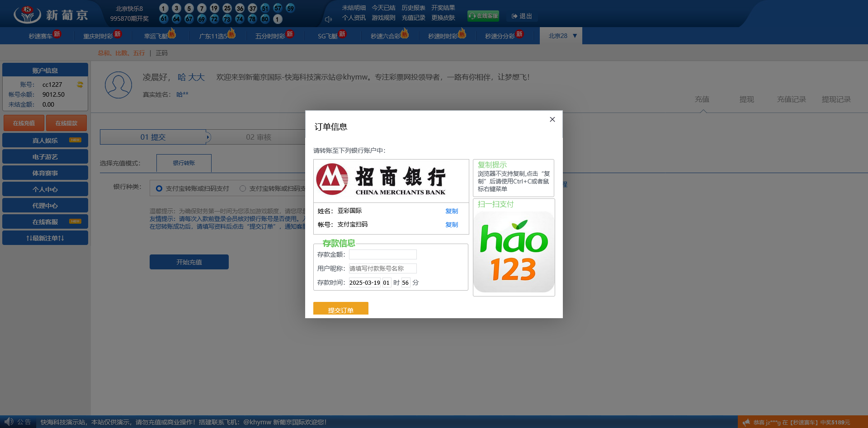868x428 pixels.
Task: Open 真人娱乐 in the sidebar
Action: 45,140
